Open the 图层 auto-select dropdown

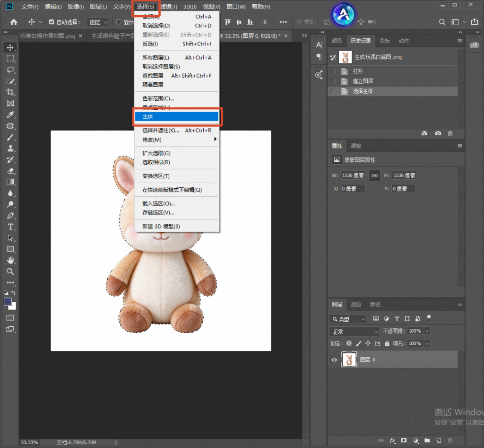coord(97,22)
